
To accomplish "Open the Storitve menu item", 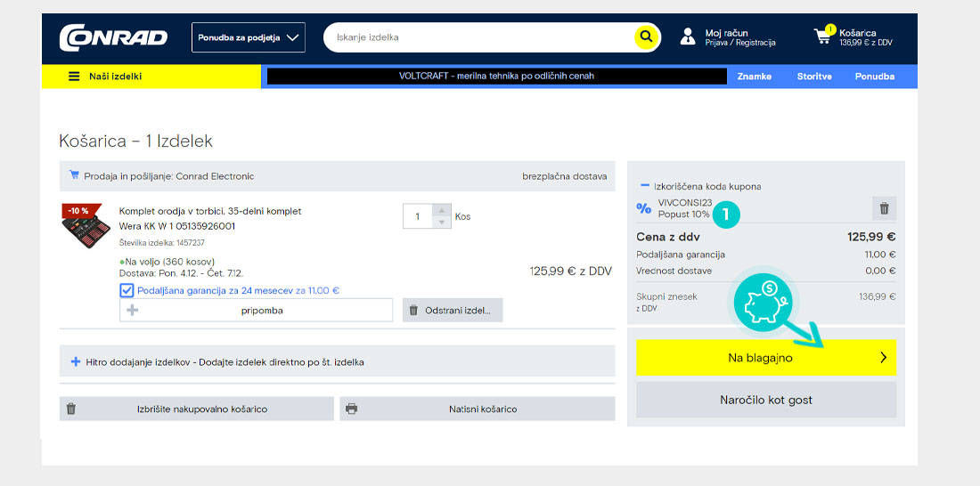I will 814,77.
